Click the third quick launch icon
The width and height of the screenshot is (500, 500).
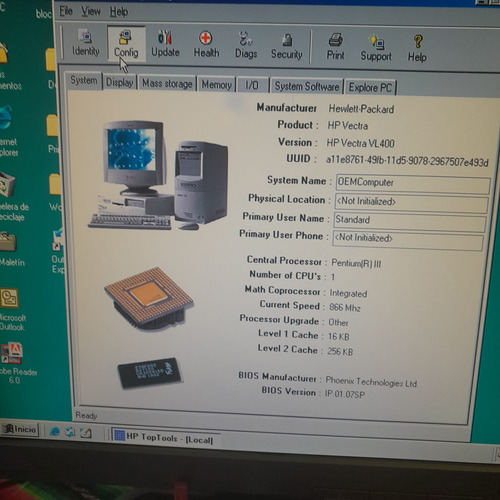point(86,433)
